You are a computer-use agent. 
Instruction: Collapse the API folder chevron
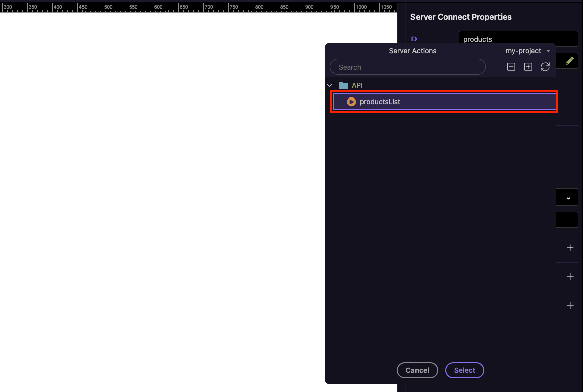330,85
